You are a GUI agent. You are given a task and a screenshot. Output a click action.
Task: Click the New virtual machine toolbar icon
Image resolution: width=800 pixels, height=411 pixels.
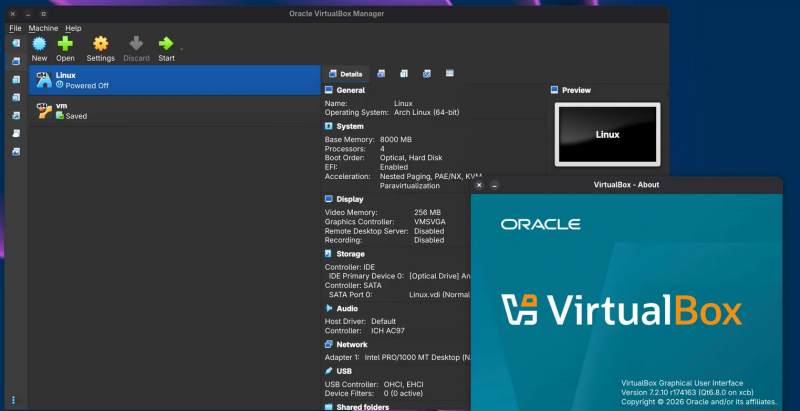pyautogui.click(x=39, y=44)
